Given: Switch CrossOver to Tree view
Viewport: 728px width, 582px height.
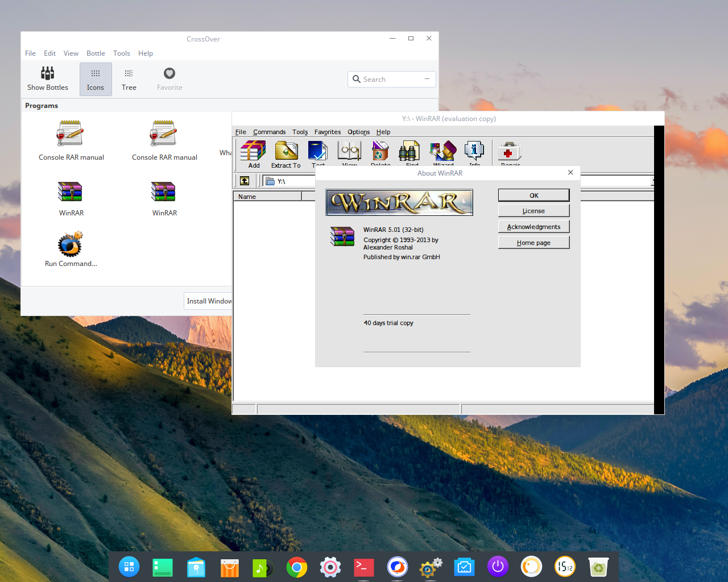Looking at the screenshot, I should (x=129, y=79).
